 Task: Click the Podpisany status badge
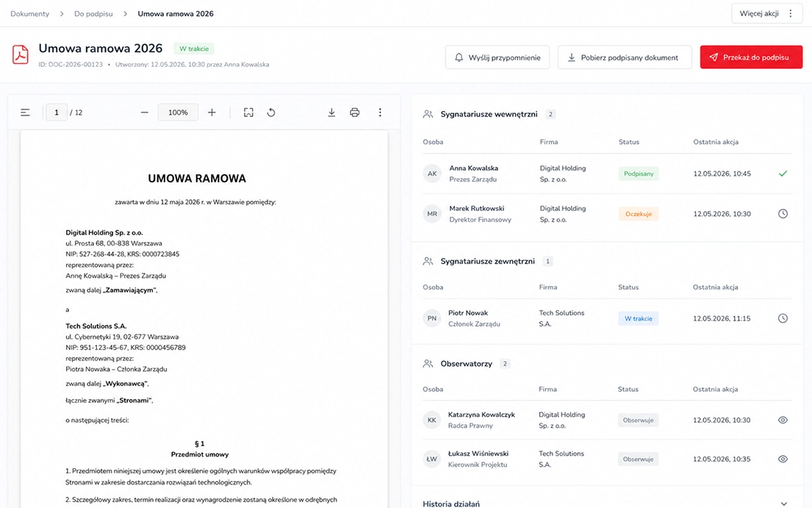click(x=639, y=173)
